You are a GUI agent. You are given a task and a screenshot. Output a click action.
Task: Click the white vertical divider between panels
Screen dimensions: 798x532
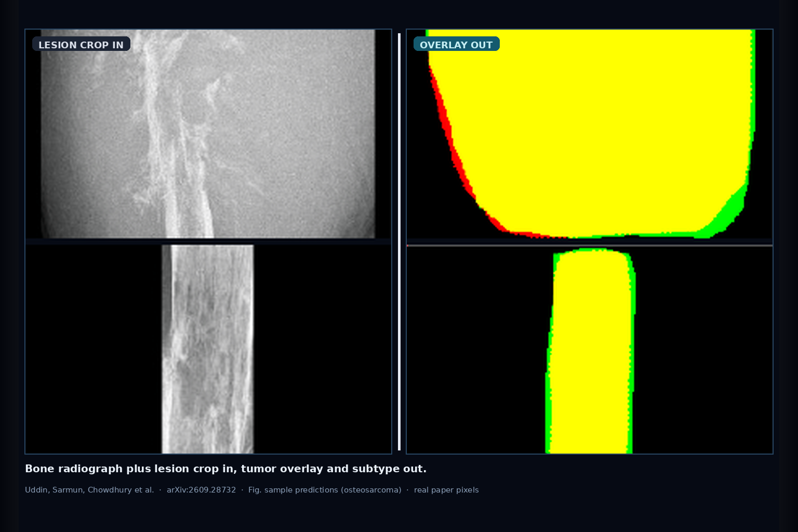point(399,242)
